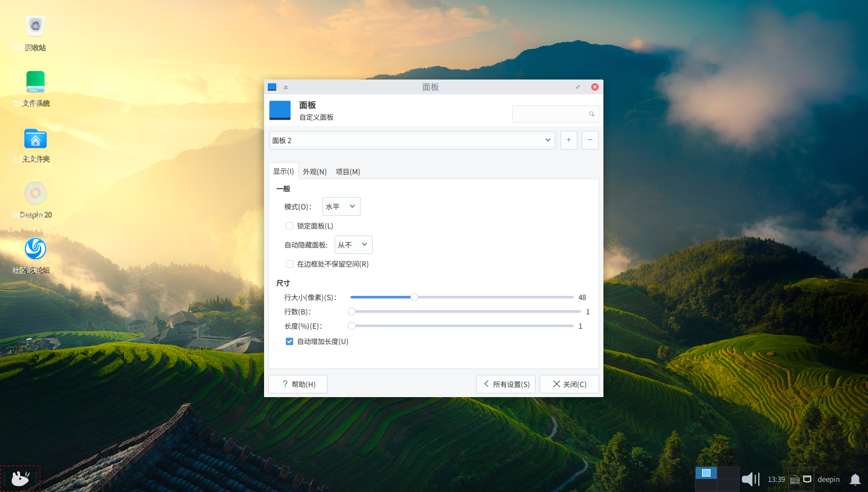The width and height of the screenshot is (868, 492).
Task: Click the network port icon in tray
Action: point(808,479)
